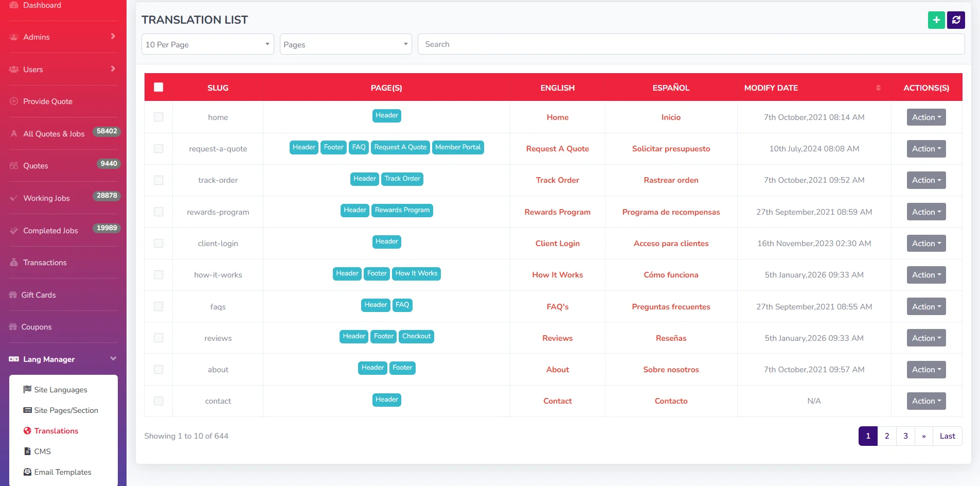Open the 10 Per Page dropdown
The height and width of the screenshot is (486, 980).
click(207, 44)
